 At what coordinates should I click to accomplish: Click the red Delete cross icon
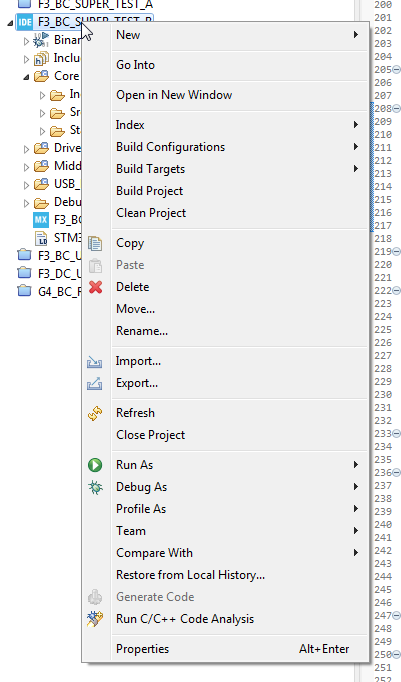point(95,287)
